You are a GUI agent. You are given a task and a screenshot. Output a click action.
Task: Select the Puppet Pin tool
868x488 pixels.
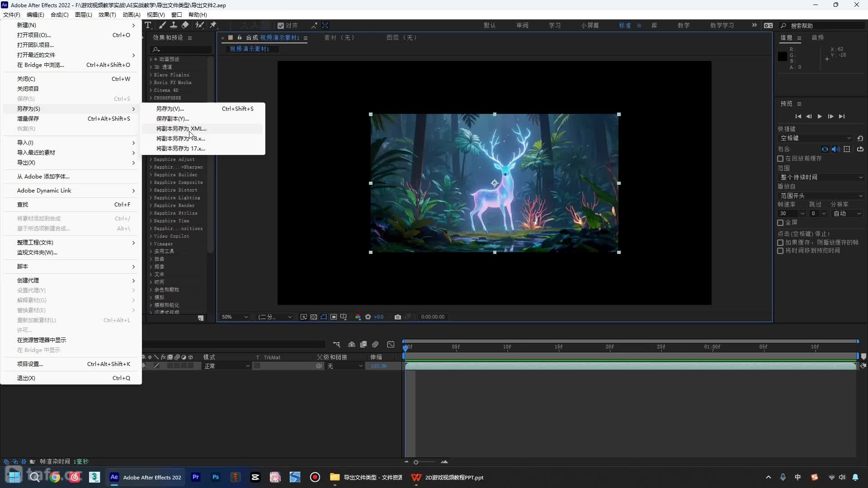pyautogui.click(x=213, y=25)
